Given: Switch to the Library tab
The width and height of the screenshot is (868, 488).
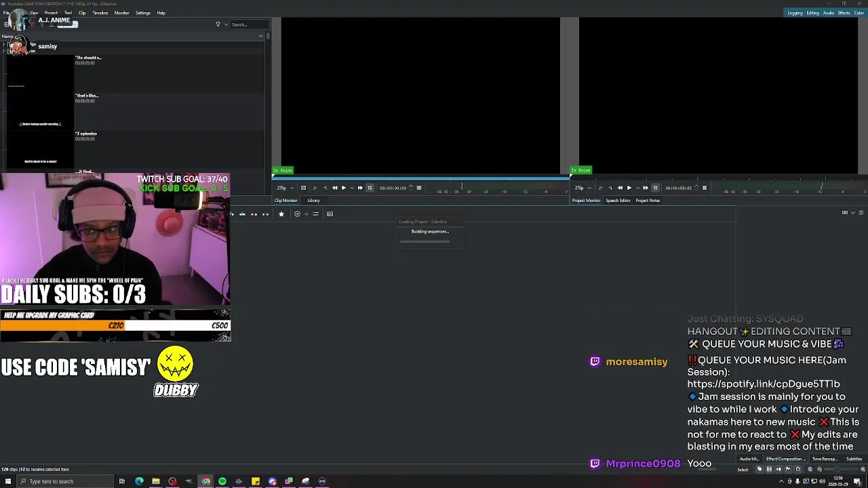Looking at the screenshot, I should pyautogui.click(x=313, y=201).
